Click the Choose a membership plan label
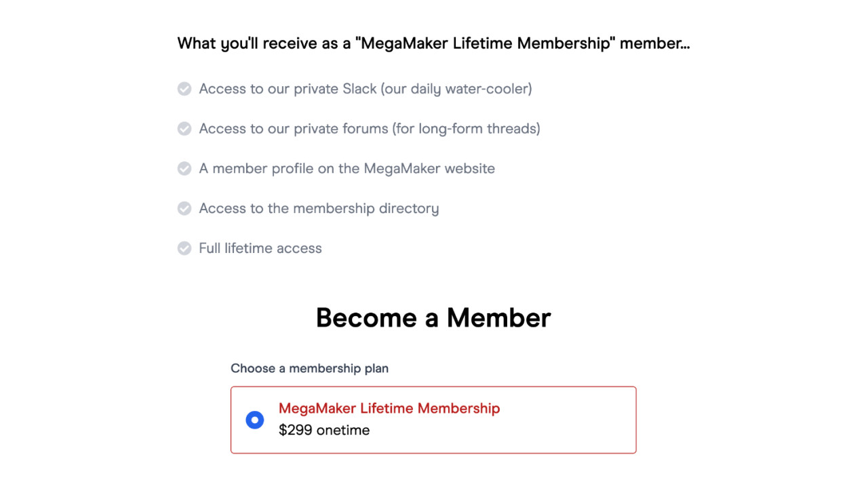868x495 pixels. click(309, 368)
